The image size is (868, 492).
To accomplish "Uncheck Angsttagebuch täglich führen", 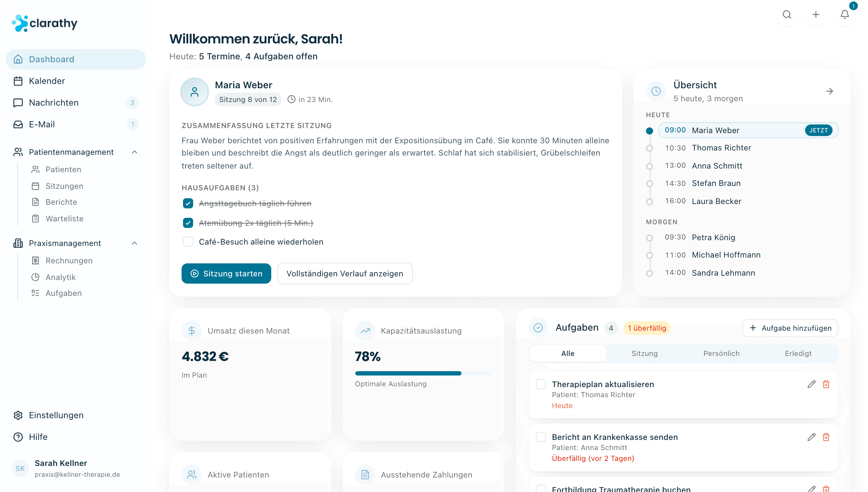I will click(188, 203).
